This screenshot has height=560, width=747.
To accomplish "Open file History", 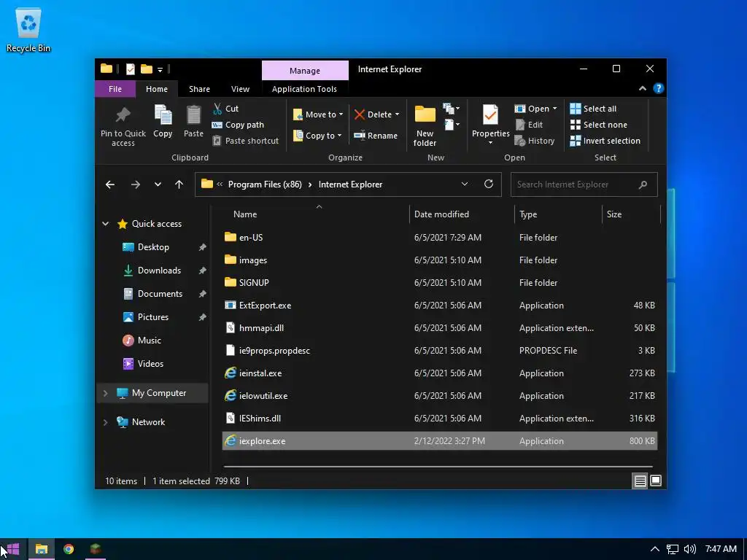I will (535, 141).
